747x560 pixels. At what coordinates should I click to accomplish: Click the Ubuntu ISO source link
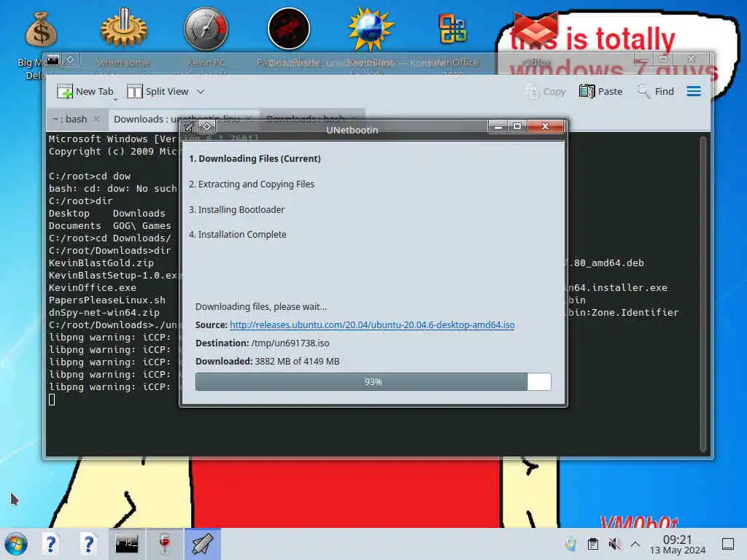tap(372, 324)
